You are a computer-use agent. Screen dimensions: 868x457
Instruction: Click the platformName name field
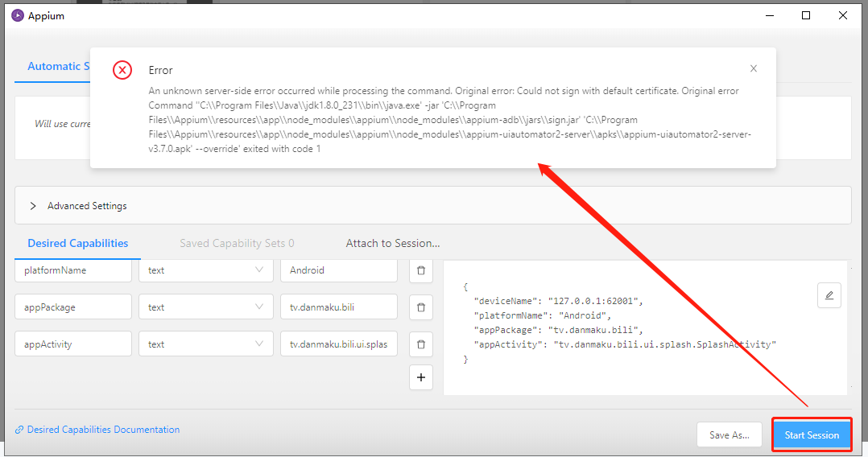pos(73,270)
